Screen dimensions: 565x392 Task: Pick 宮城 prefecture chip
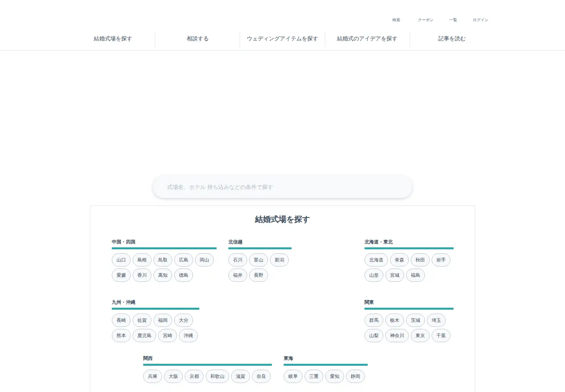point(395,275)
